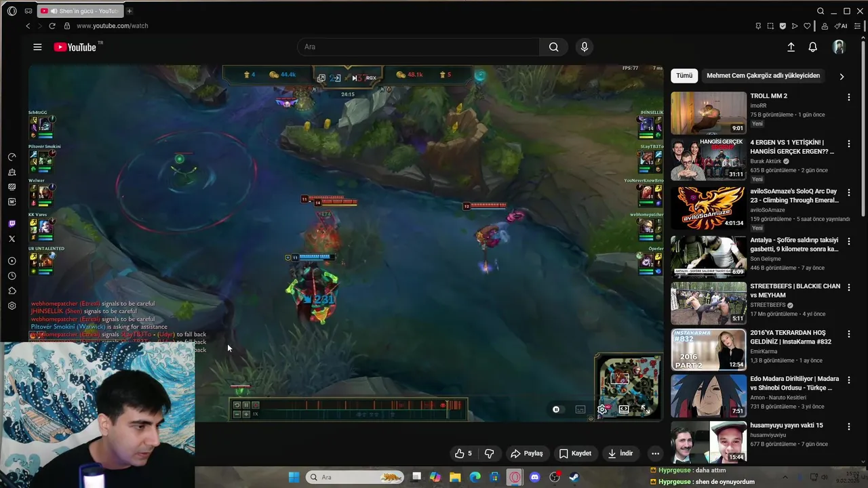
Task: Toggle the player subtitles button
Action: tap(580, 409)
